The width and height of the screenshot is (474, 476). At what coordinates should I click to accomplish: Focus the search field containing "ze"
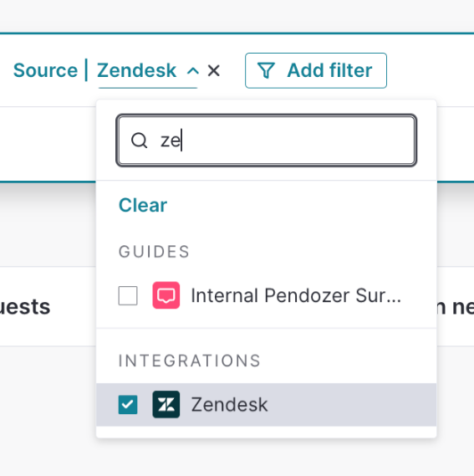click(266, 141)
